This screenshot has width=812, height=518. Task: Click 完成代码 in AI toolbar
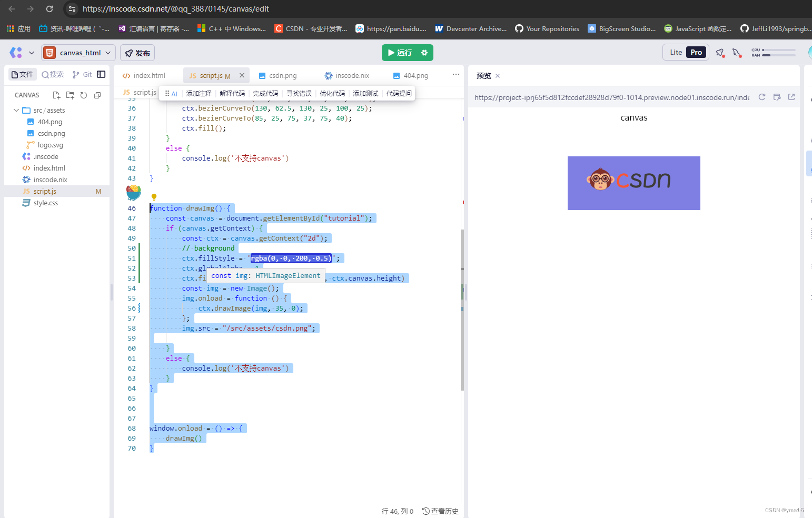click(x=265, y=93)
